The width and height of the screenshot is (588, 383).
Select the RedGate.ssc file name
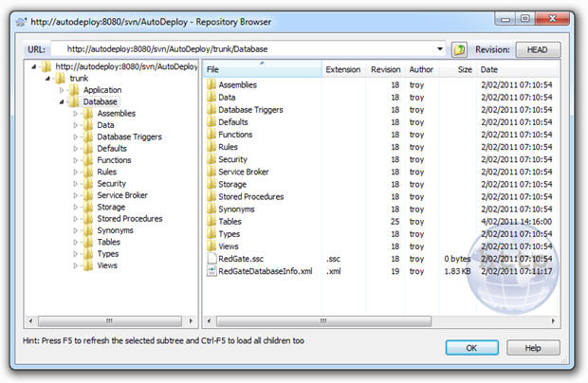[241, 259]
